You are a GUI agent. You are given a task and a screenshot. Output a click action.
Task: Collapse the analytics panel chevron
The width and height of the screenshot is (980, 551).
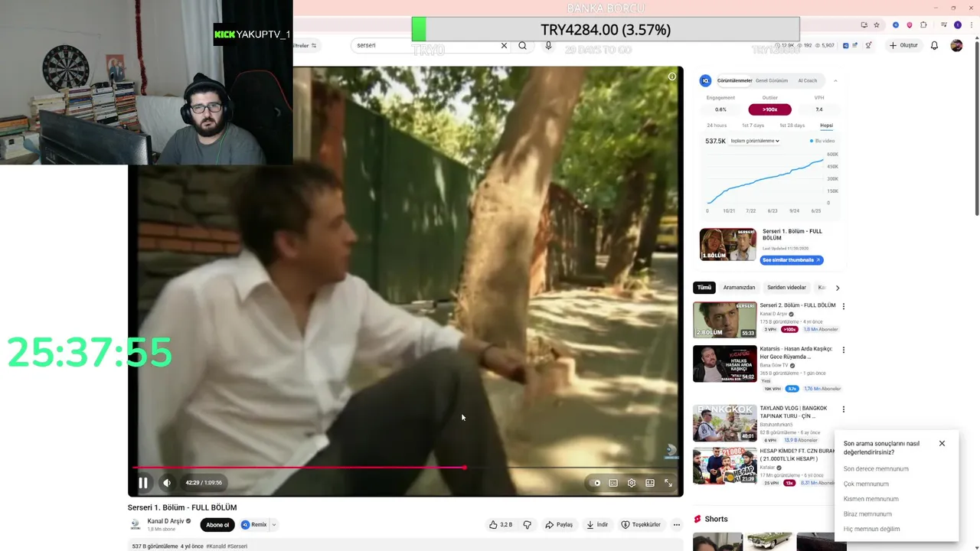coord(835,80)
